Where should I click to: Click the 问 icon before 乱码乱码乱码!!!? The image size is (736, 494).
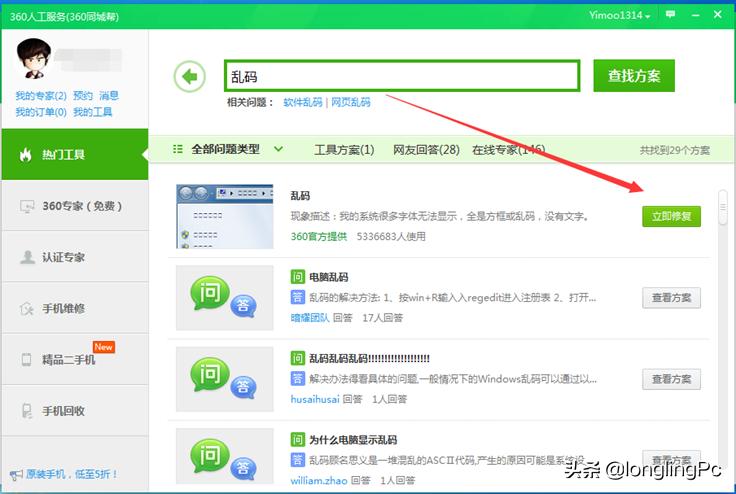click(298, 358)
